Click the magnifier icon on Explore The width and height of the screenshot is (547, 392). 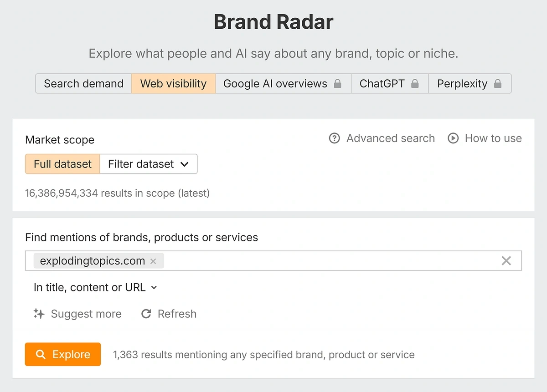(x=41, y=355)
